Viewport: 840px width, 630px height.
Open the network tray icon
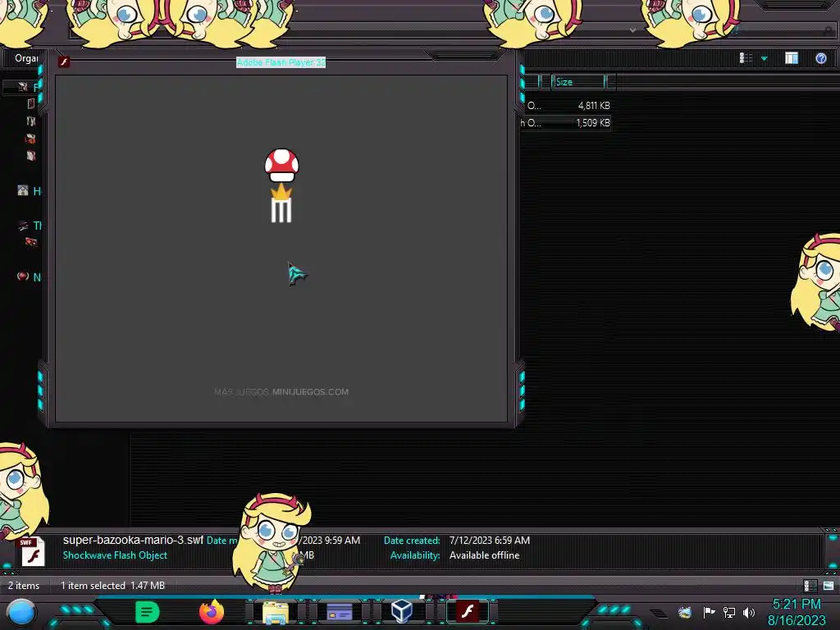click(x=729, y=612)
